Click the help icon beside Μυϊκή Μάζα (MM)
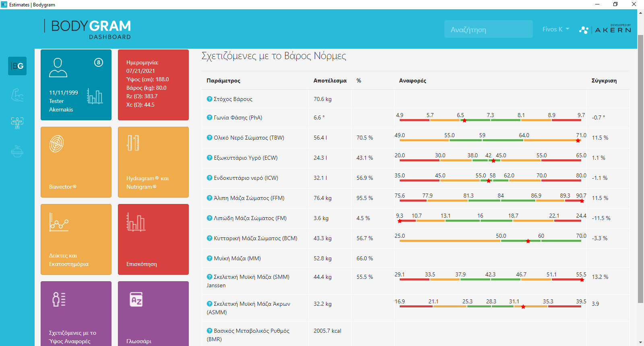Viewport: 644px width, 346px height. click(209, 258)
